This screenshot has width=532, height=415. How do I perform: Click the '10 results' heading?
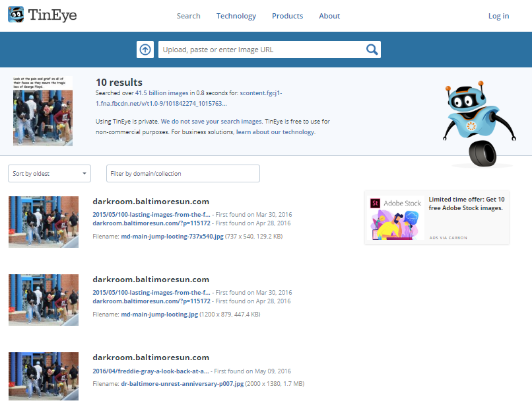coord(119,82)
